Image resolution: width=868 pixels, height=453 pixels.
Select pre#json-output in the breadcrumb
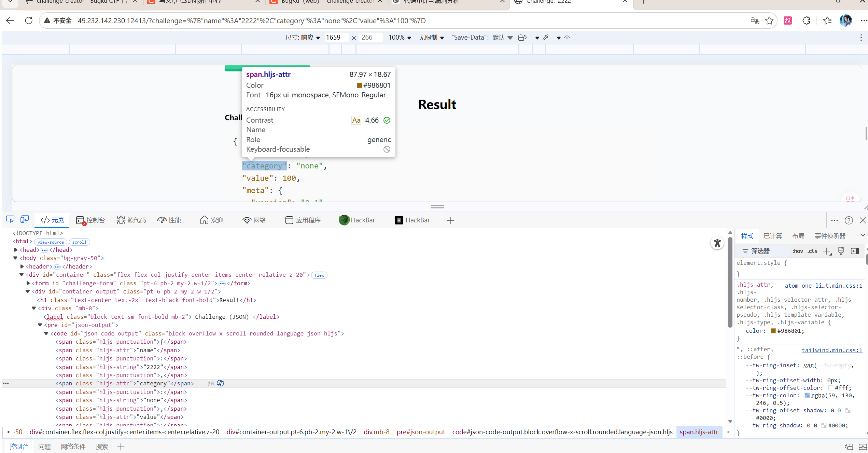[x=421, y=432]
